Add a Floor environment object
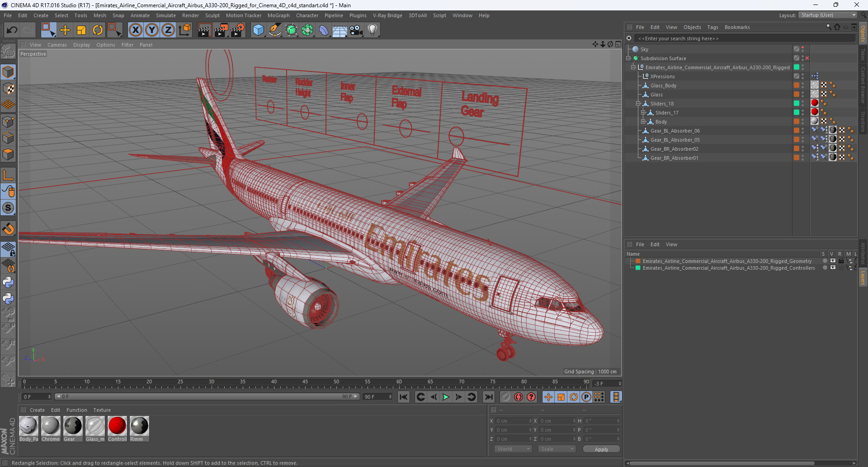The height and width of the screenshot is (467, 868). coord(340,30)
